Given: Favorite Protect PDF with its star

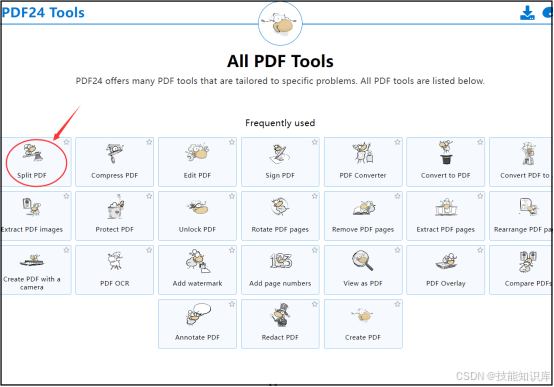Looking at the screenshot, I should click(x=149, y=196).
